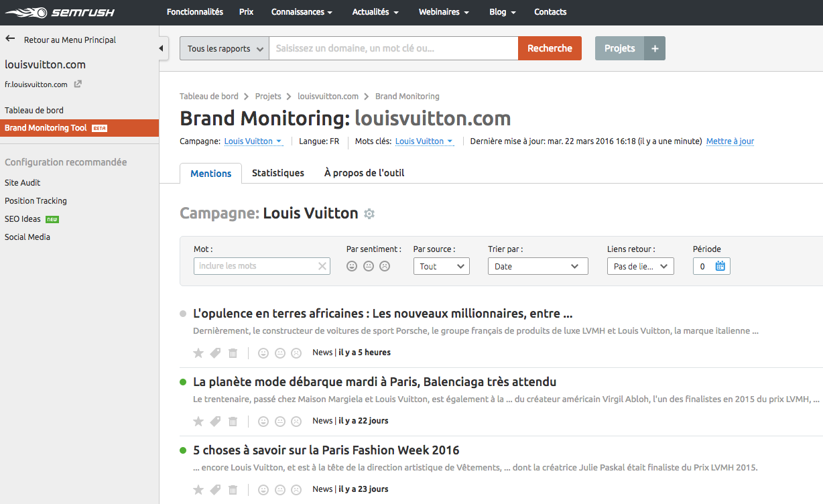This screenshot has height=504, width=823.
Task: Filter mentions by positive sentiment
Action: [352, 266]
